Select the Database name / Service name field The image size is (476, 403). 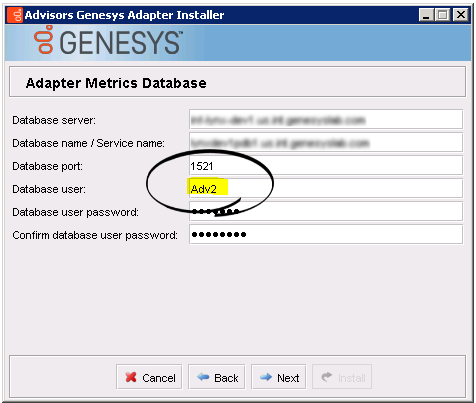click(x=326, y=143)
